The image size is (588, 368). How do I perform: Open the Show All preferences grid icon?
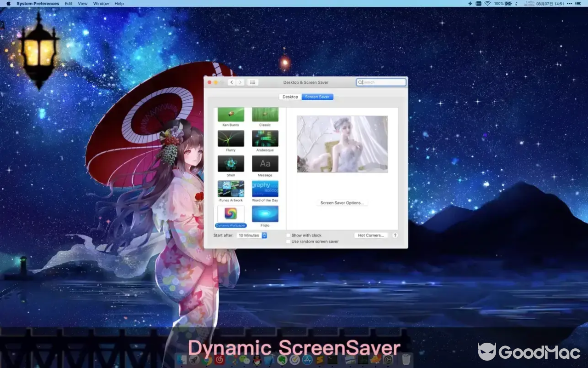pyautogui.click(x=252, y=82)
